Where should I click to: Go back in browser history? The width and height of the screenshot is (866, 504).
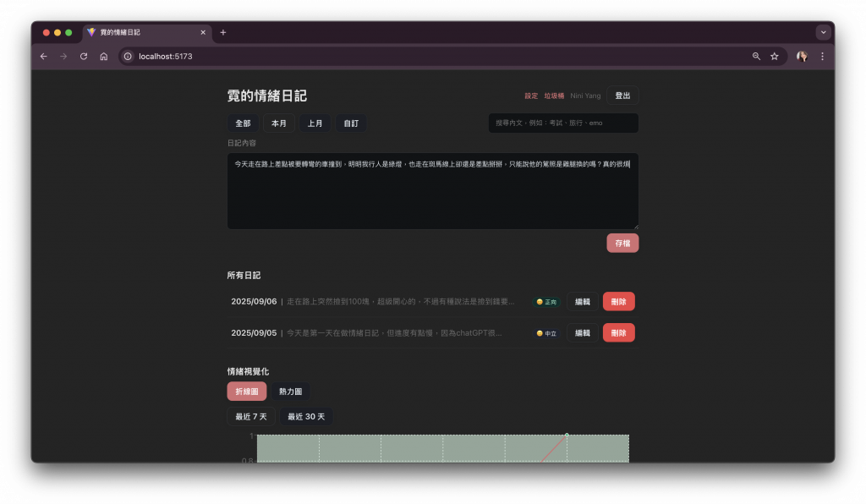44,57
